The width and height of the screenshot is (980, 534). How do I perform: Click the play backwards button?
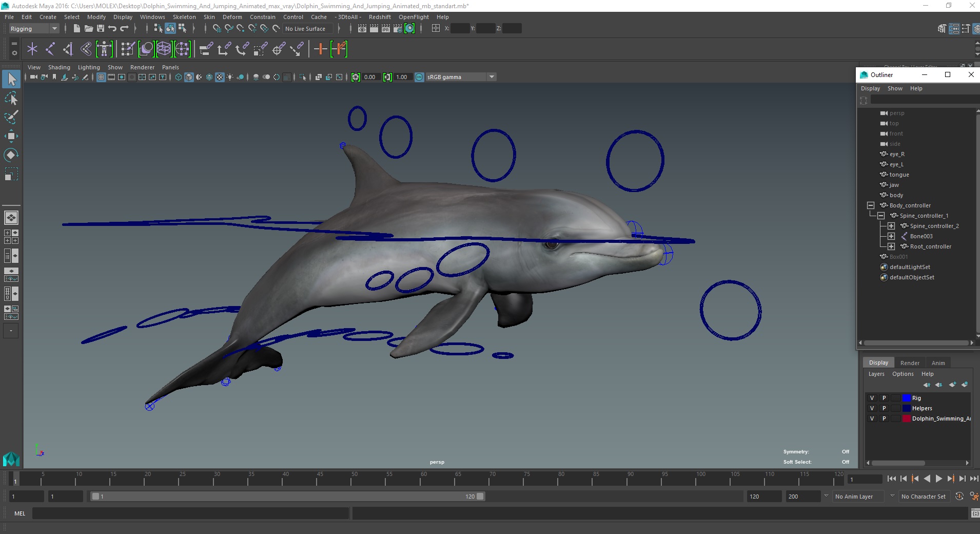[927, 479]
